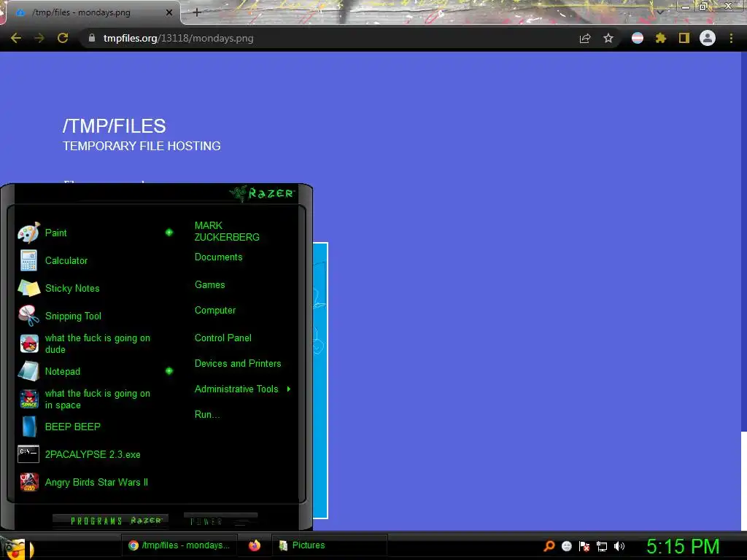Launch the Calculator icon
Image resolution: width=747 pixels, height=560 pixels.
click(28, 260)
